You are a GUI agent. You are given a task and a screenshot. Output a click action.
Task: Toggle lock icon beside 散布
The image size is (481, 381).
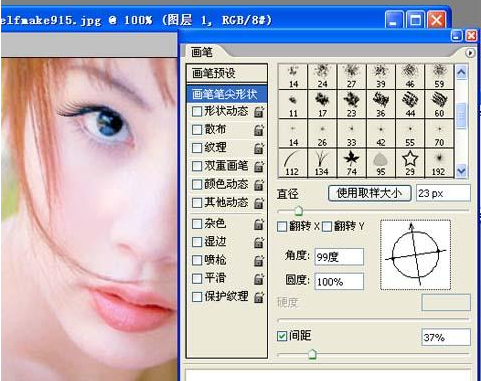coord(259,130)
